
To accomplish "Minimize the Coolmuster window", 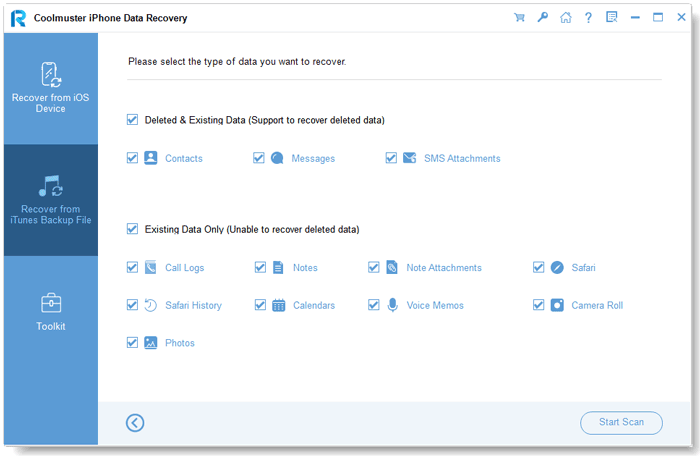I will (x=635, y=17).
